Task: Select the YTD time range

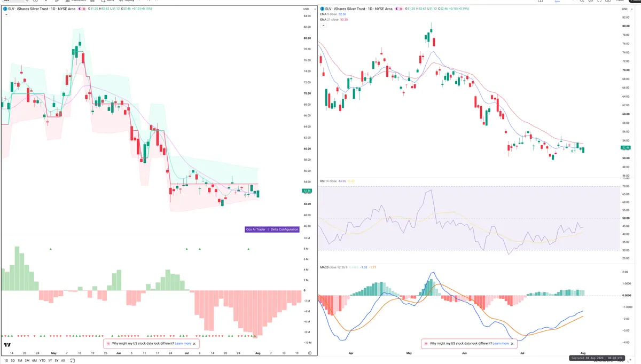Action: [43, 361]
